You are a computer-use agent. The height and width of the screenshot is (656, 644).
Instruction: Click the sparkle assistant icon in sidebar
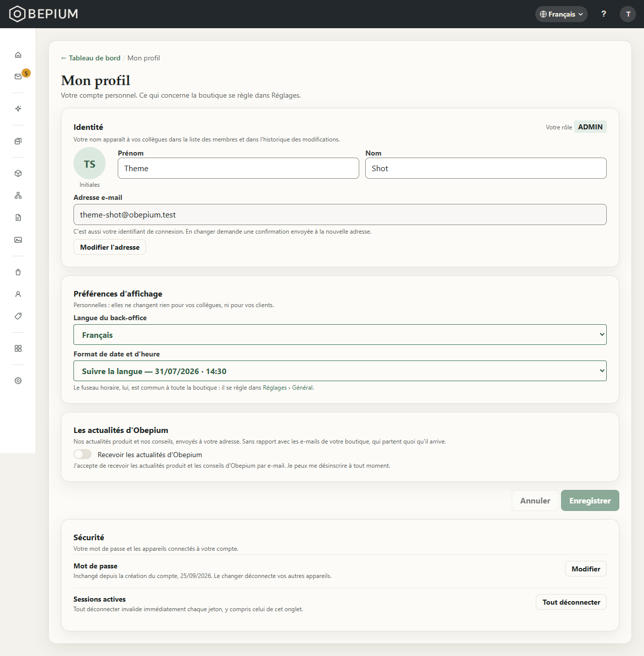coord(18,109)
